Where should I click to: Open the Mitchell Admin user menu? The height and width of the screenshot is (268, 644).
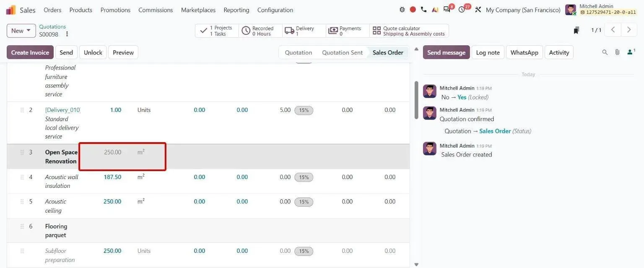[601, 10]
